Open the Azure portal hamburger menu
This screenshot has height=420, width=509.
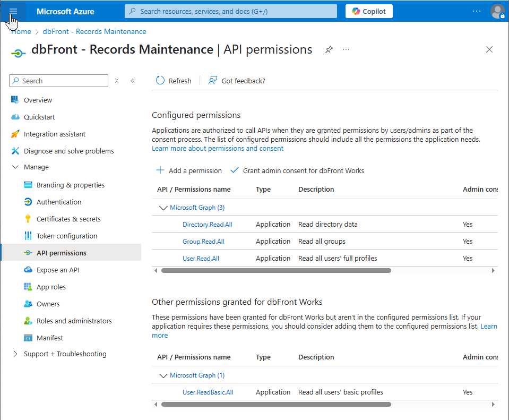click(13, 11)
